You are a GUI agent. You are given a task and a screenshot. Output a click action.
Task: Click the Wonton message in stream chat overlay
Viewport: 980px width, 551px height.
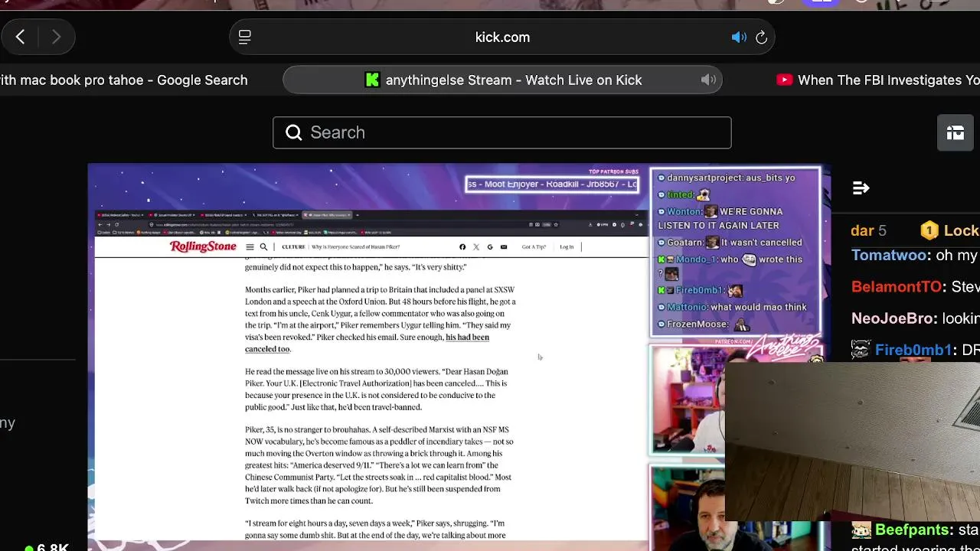[x=720, y=218]
